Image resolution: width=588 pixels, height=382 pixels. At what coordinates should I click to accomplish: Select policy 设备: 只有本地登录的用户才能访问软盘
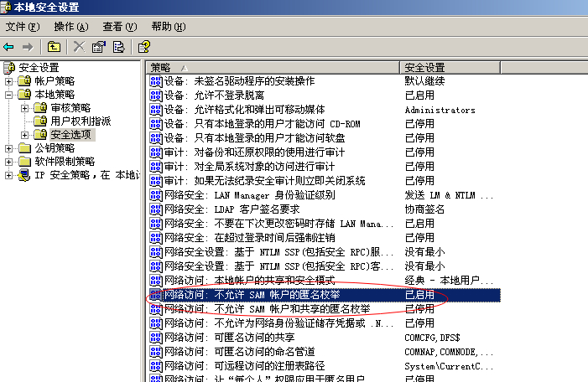click(x=255, y=138)
